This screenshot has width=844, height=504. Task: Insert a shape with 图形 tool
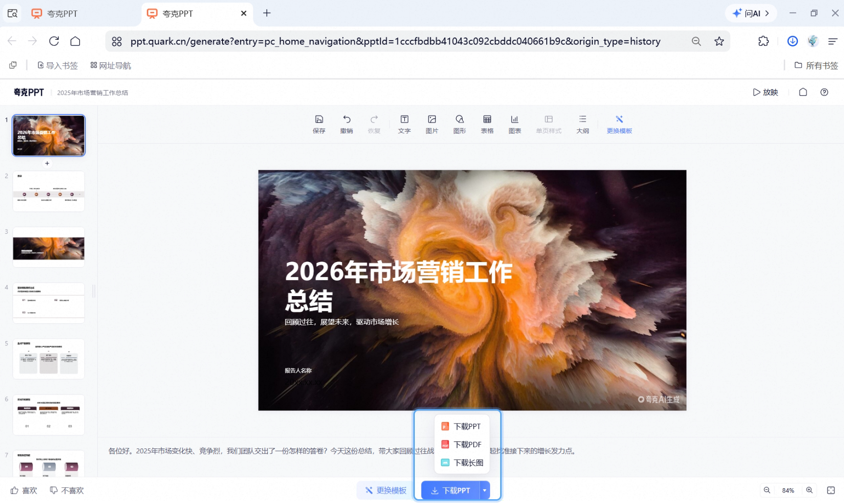click(459, 124)
